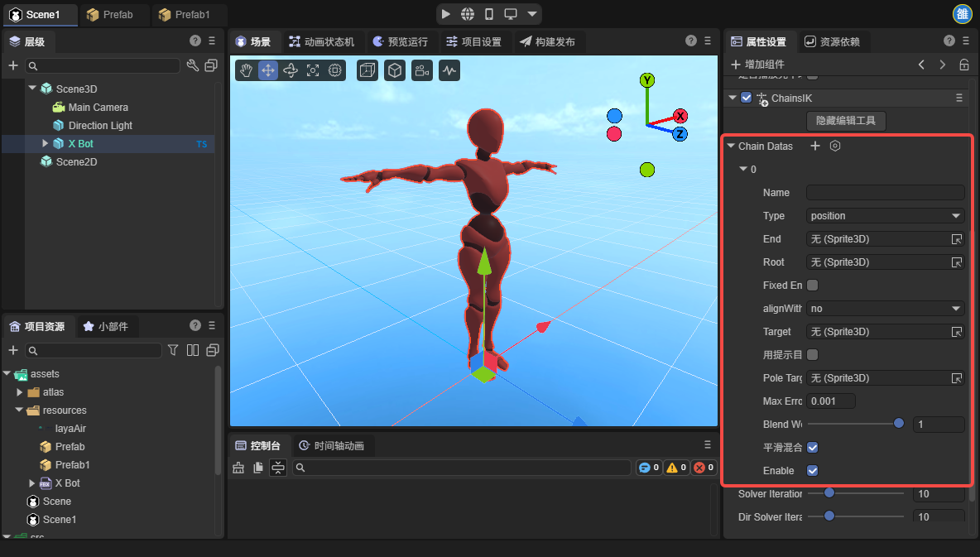Disable the ChainsIK component checkbox
This screenshot has width=980, height=557.
click(747, 98)
